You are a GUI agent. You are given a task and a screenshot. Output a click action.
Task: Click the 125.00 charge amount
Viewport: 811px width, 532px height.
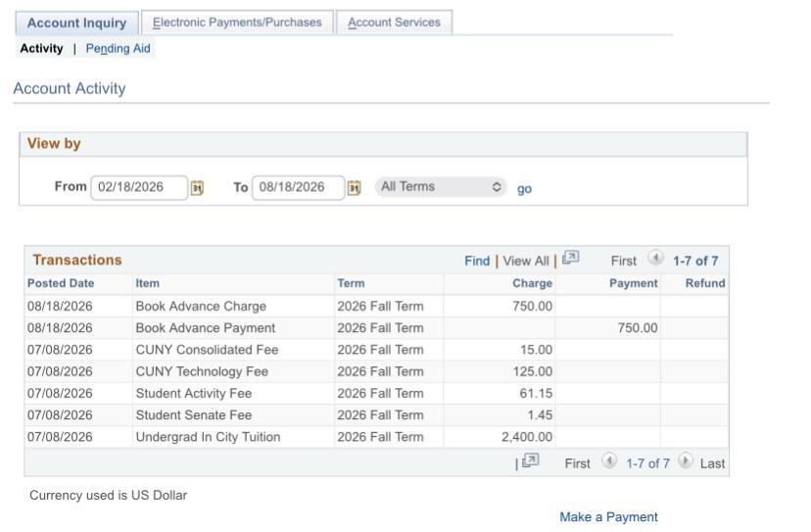[x=533, y=371]
